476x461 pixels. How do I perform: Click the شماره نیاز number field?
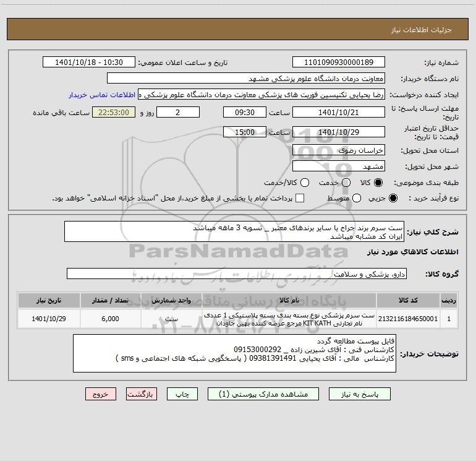(x=339, y=62)
